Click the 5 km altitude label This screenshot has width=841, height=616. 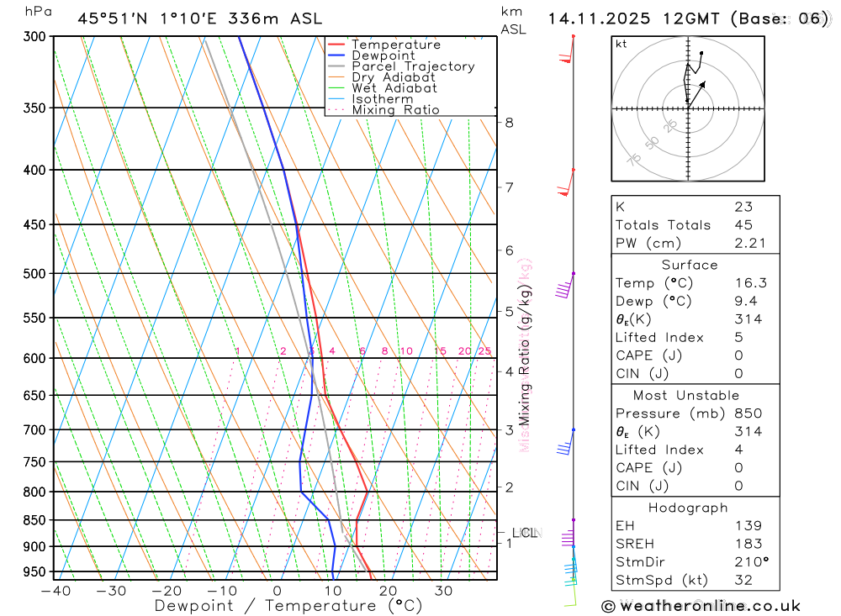click(x=509, y=312)
